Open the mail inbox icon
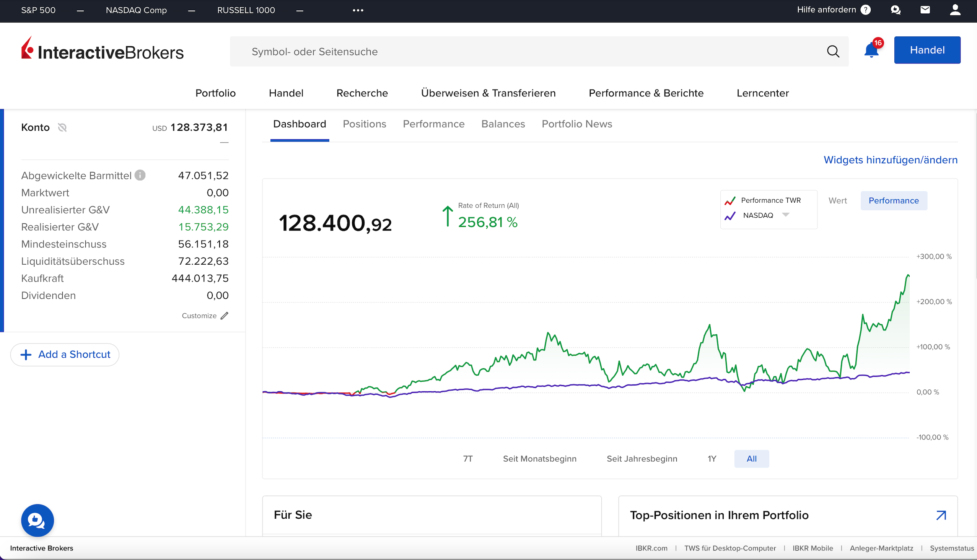Screen dimensions: 977x560 pyautogui.click(x=925, y=10)
